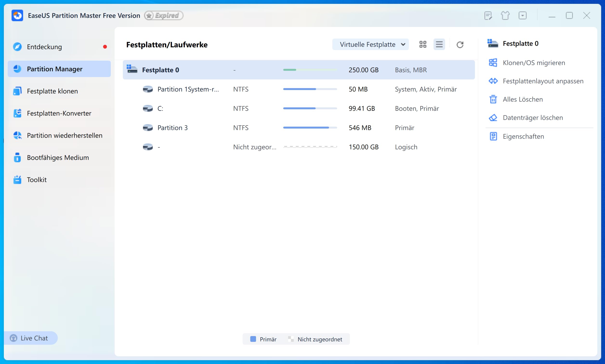Select the Partition 3 row

[299, 128]
